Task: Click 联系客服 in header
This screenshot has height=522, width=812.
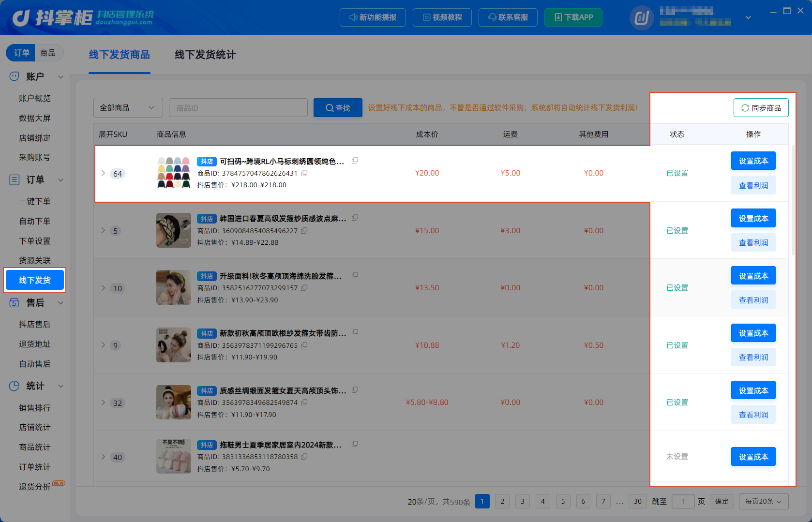Action: [x=508, y=17]
